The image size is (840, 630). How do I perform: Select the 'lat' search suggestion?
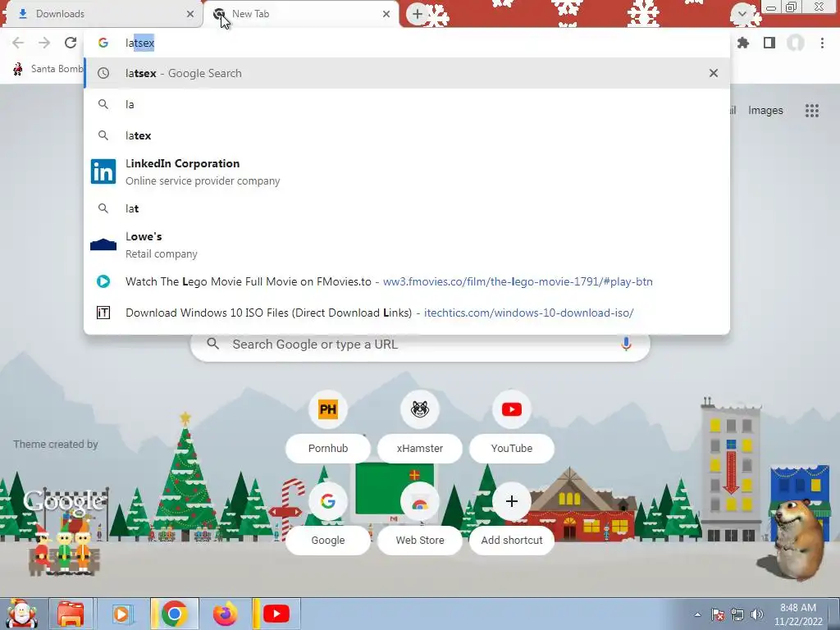[x=407, y=208]
